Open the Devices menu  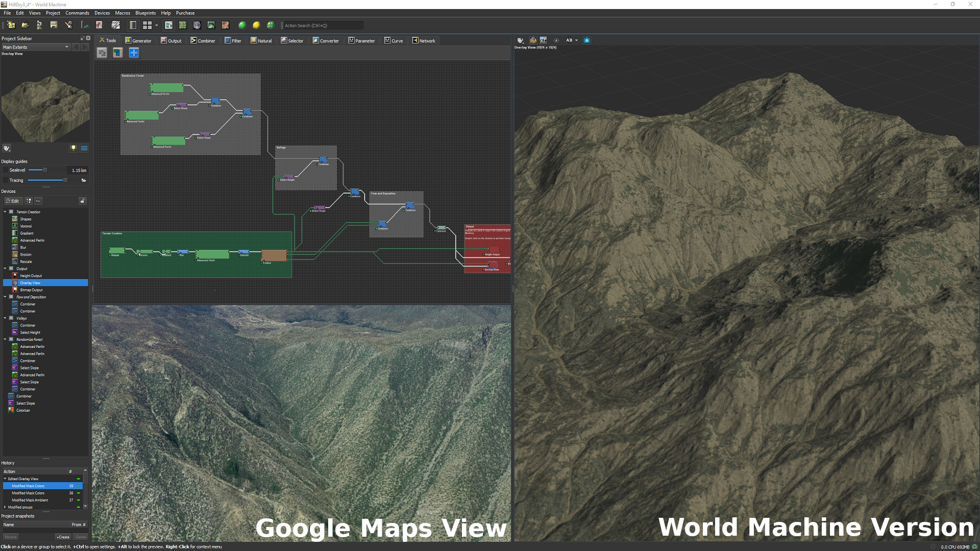[102, 13]
